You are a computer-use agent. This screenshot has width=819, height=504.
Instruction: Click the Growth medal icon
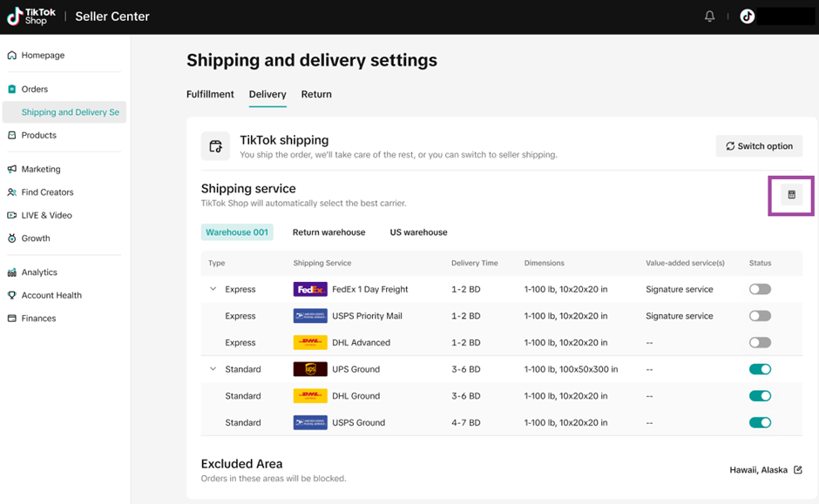click(x=12, y=238)
